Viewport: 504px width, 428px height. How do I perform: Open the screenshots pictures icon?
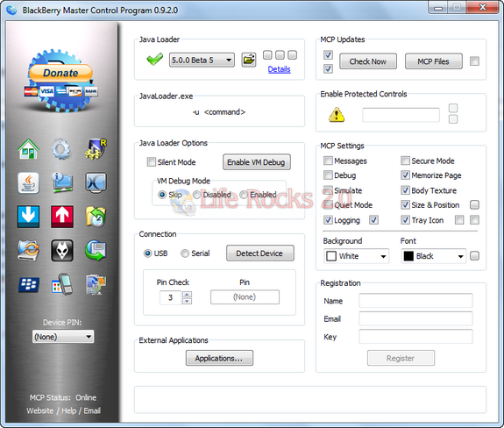point(96,284)
